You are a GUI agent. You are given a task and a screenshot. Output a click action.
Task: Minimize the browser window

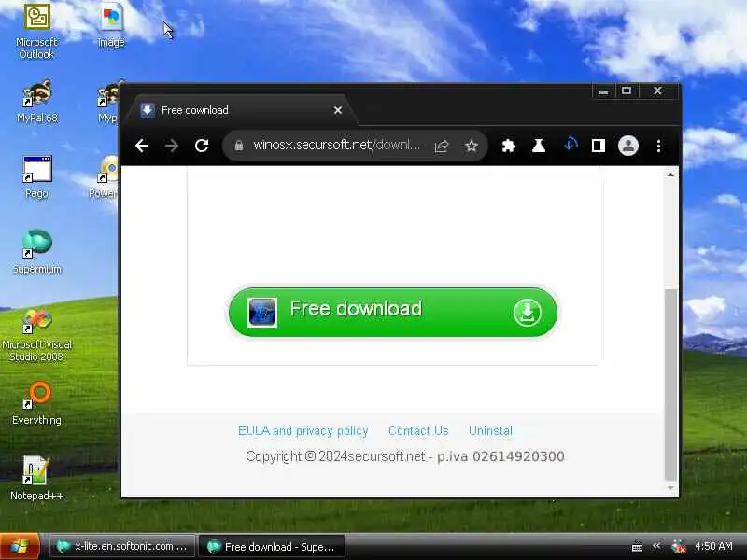coord(603,91)
